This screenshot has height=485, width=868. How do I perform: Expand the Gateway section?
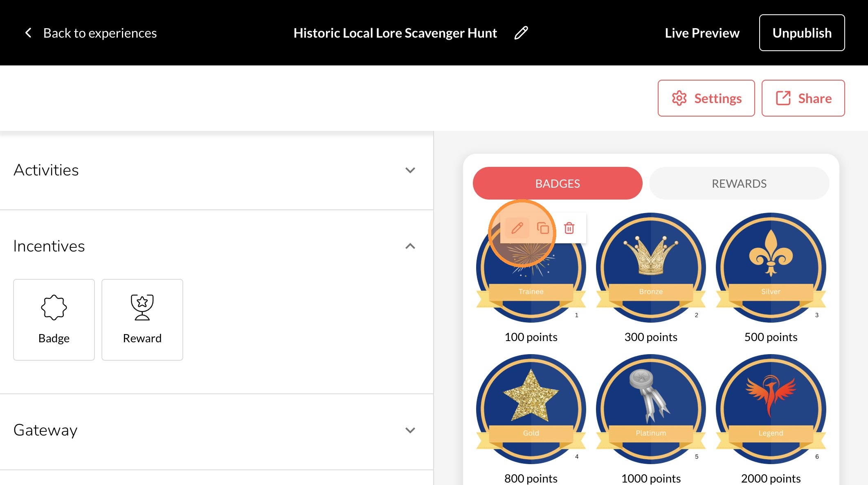tap(216, 430)
